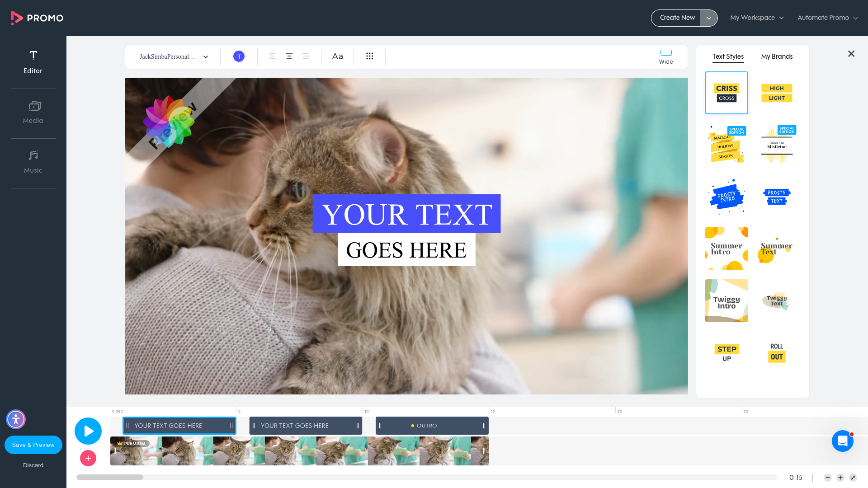The image size is (868, 488).
Task: Select the Twiggy Intro text style
Action: pos(726,300)
